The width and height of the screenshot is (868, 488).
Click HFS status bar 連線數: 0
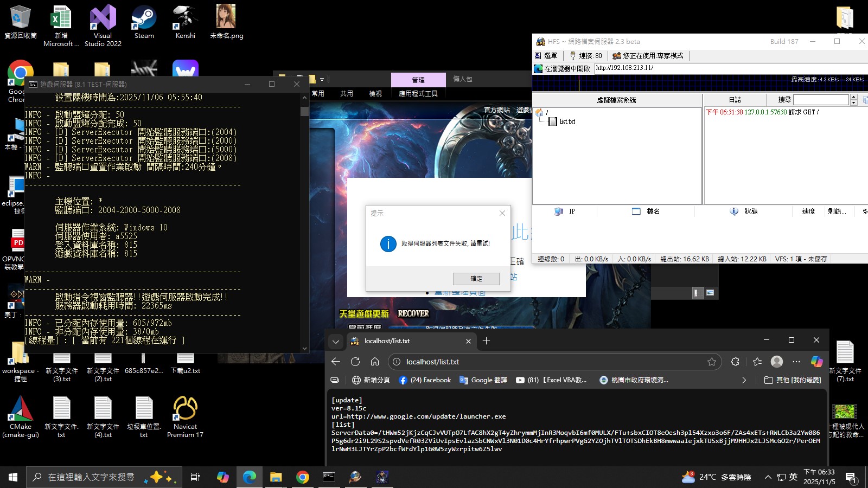coord(551,259)
